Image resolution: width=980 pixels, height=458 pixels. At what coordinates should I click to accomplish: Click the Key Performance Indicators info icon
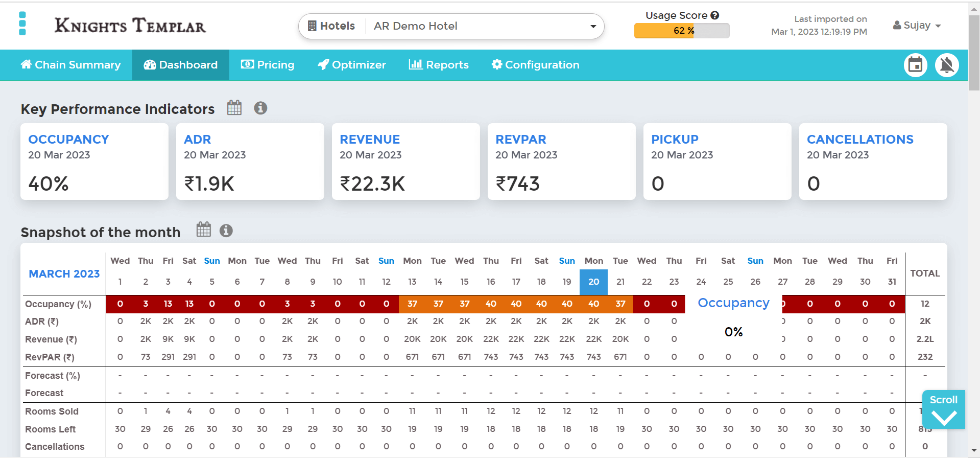(260, 108)
